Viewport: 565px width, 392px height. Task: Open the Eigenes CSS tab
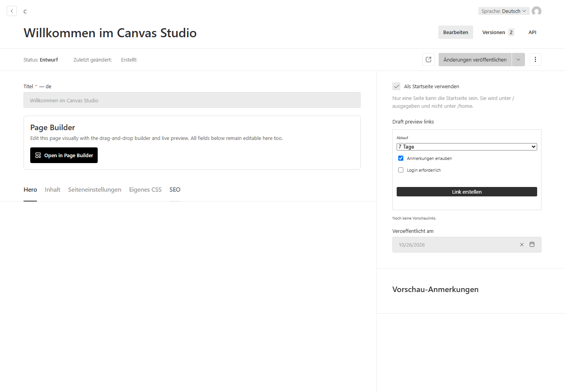tap(145, 190)
